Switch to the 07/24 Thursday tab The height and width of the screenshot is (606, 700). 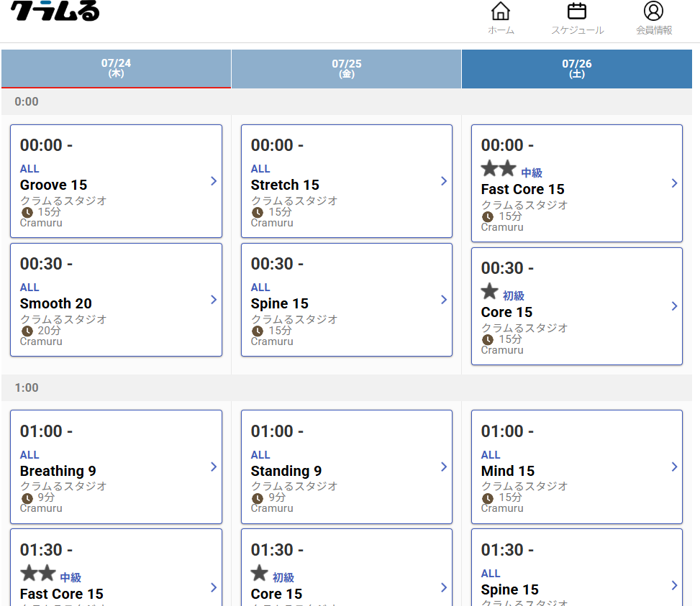click(x=116, y=69)
